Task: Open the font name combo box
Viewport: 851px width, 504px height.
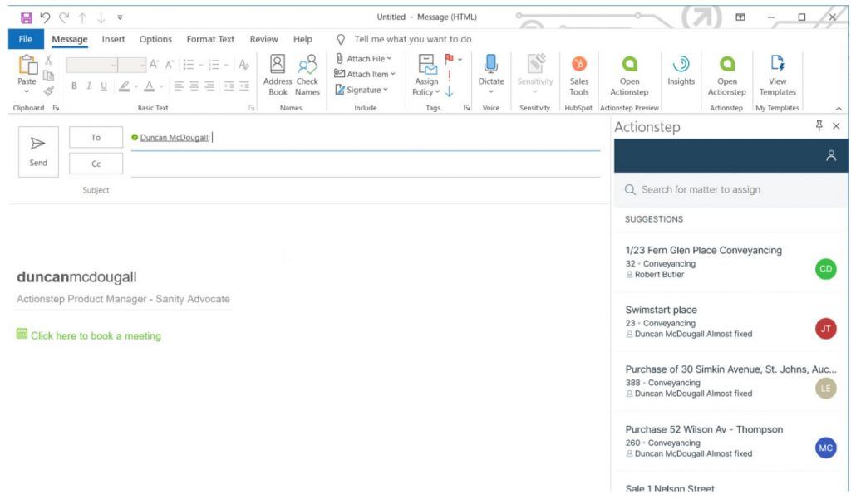Action: click(91, 65)
